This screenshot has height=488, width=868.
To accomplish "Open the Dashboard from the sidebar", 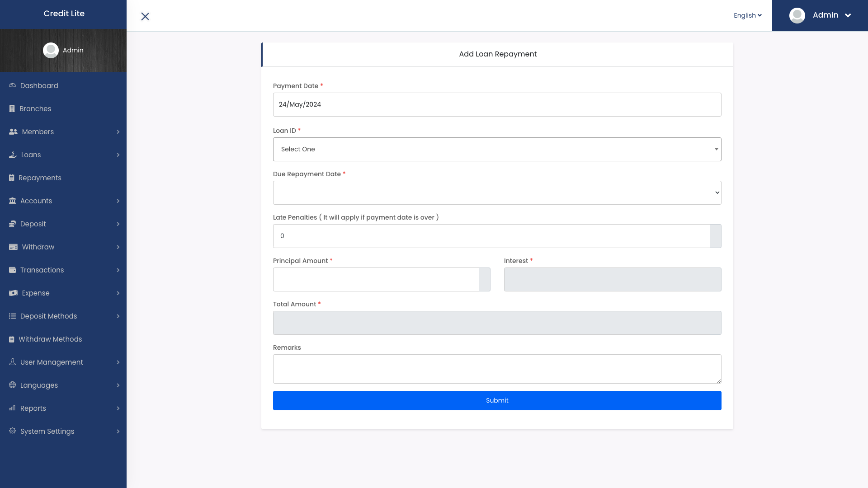I will click(39, 85).
